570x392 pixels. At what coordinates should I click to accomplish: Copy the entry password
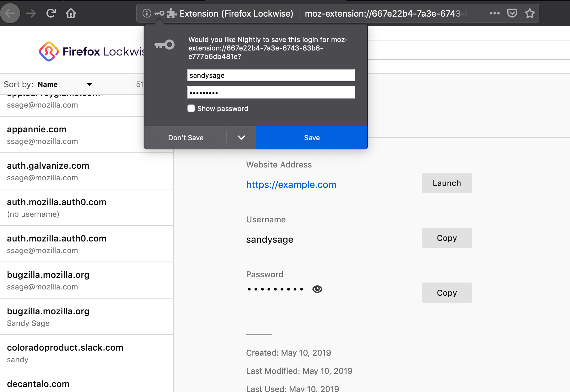pyautogui.click(x=447, y=293)
